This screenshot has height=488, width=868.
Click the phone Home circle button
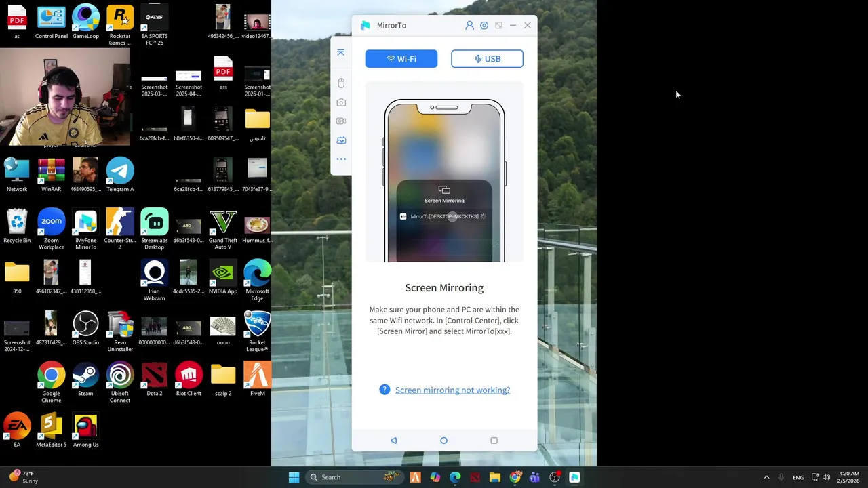(x=444, y=441)
